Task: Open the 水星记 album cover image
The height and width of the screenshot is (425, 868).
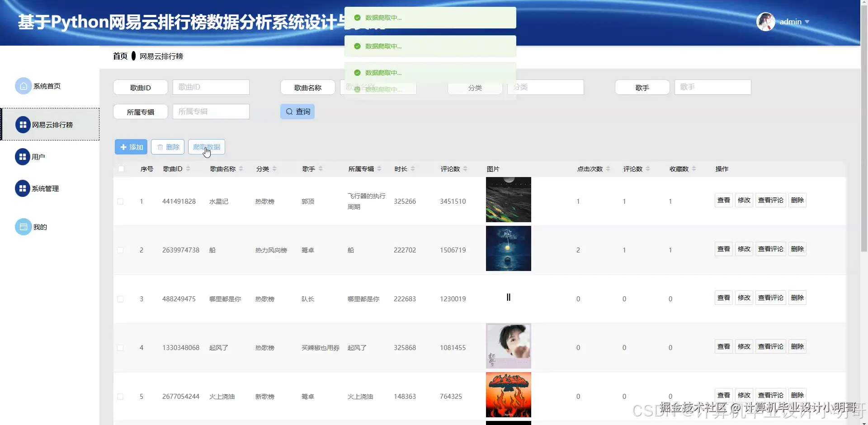Action: click(509, 200)
